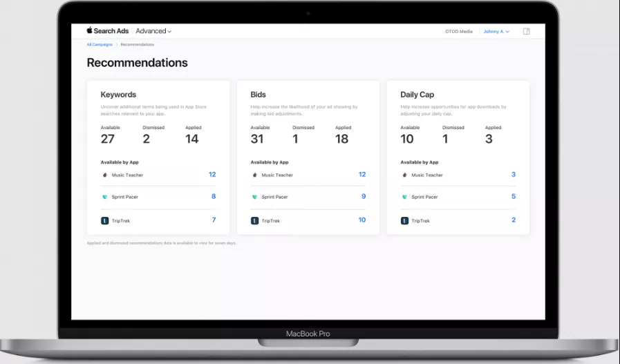Open 12 bid recommendations for Music Teacher
The height and width of the screenshot is (364, 620).
pos(362,174)
